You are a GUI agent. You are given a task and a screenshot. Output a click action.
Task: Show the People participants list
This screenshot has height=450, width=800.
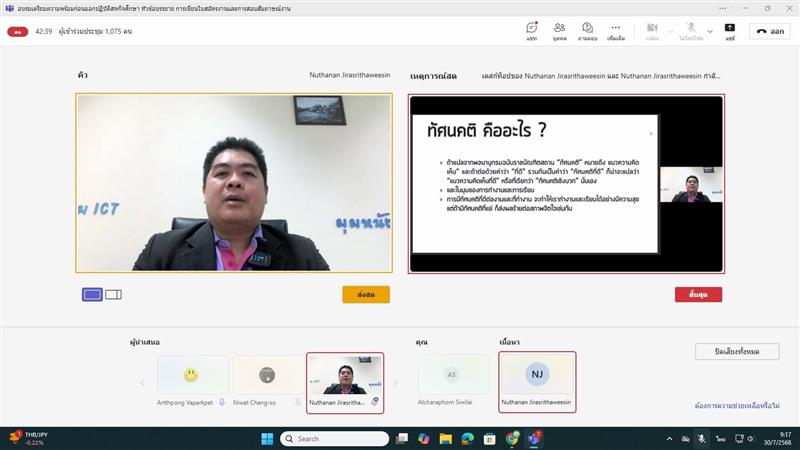coord(559,30)
